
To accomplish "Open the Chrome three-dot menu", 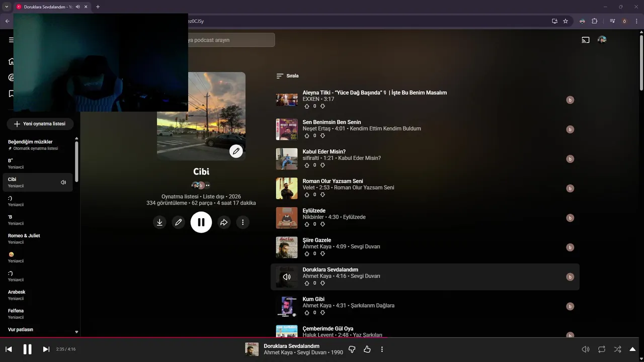I will 637,21.
